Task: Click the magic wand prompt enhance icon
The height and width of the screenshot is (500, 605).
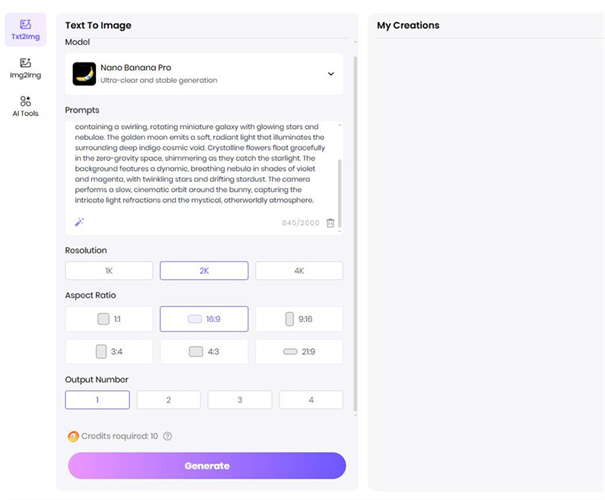Action: point(79,222)
